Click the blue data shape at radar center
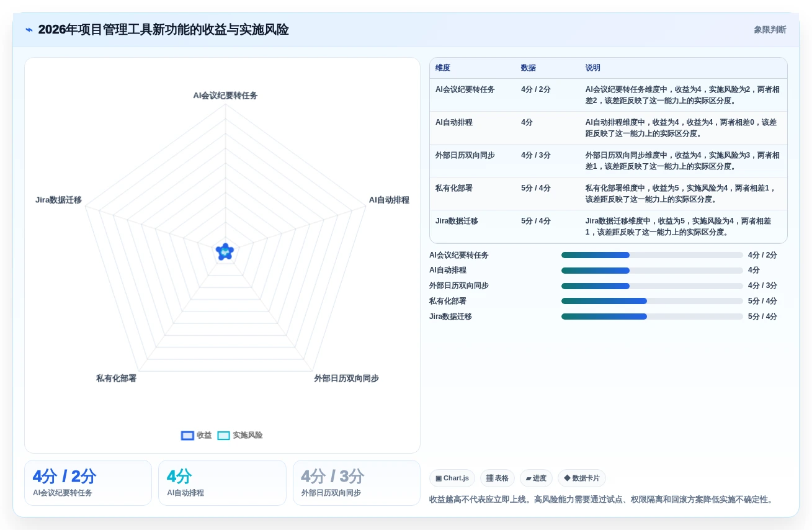Image resolution: width=812 pixels, height=530 pixels. point(225,251)
